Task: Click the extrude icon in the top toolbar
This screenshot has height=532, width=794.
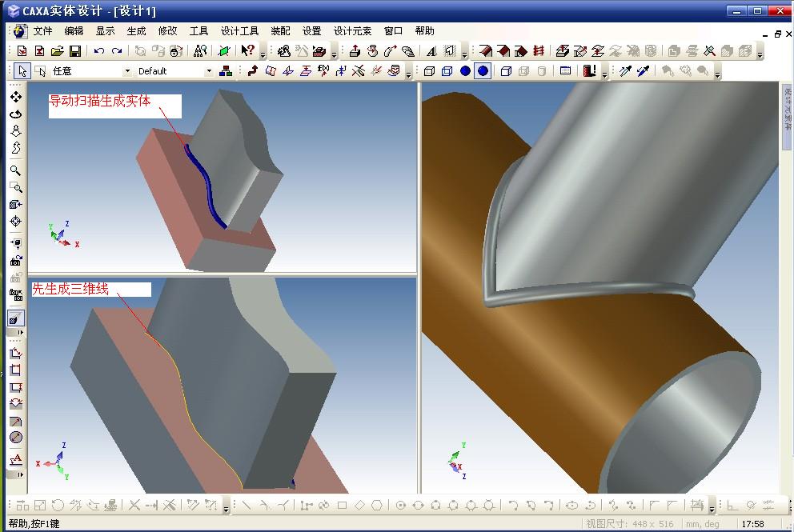Action: pyautogui.click(x=355, y=50)
